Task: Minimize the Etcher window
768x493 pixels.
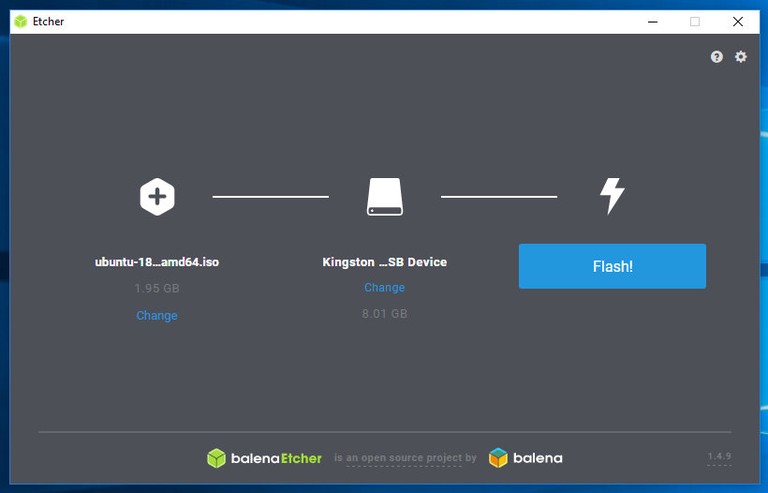Action: (x=651, y=21)
